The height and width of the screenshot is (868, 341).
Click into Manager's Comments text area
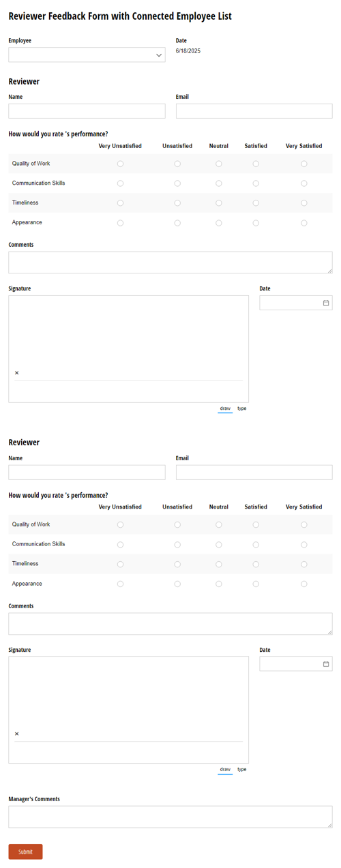click(x=170, y=817)
